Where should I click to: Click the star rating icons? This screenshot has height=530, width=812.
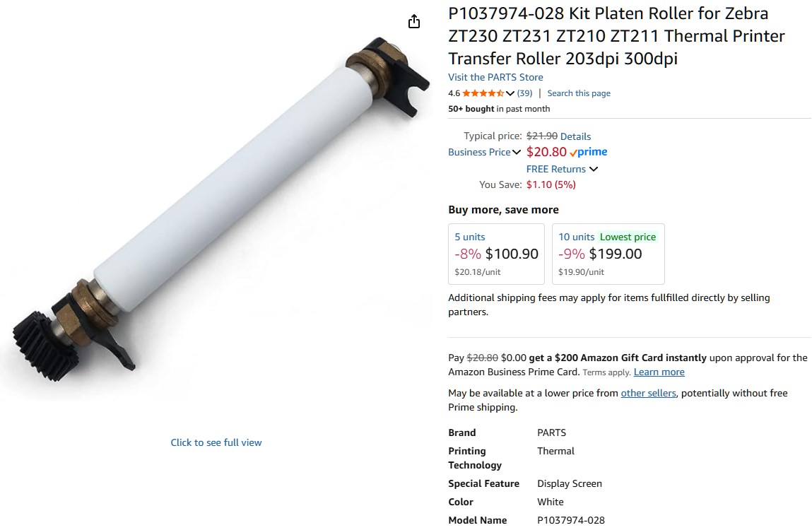coord(483,93)
